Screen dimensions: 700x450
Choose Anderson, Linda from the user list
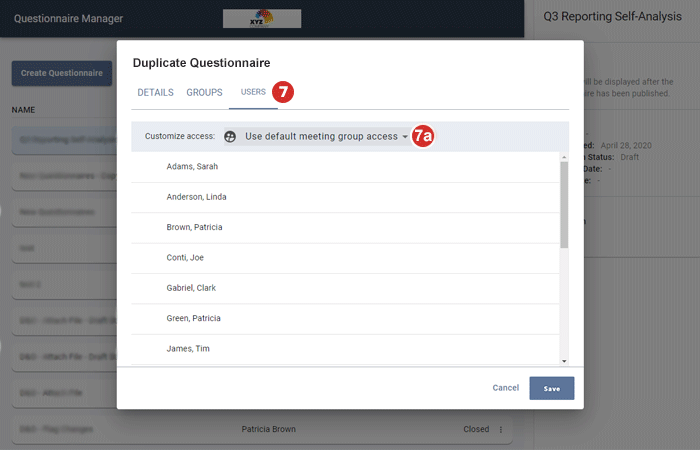pyautogui.click(x=196, y=197)
